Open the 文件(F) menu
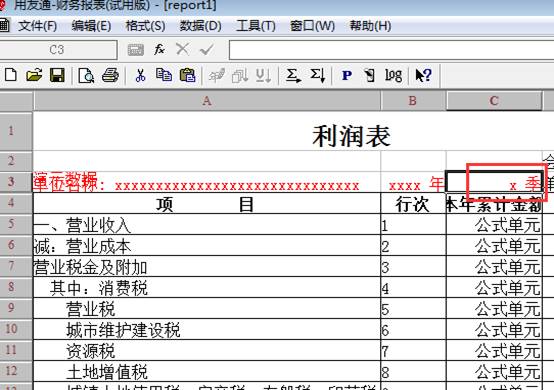Image resolution: width=554 pixels, height=390 pixels. tap(37, 26)
